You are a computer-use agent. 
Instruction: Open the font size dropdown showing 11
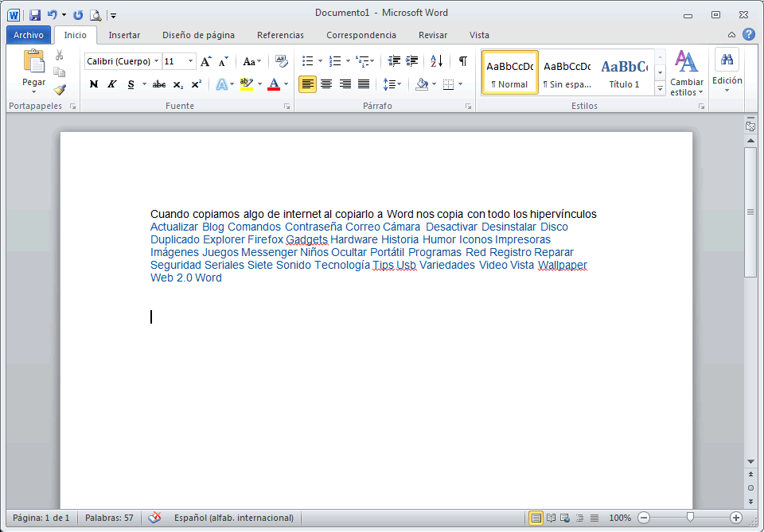pos(190,61)
